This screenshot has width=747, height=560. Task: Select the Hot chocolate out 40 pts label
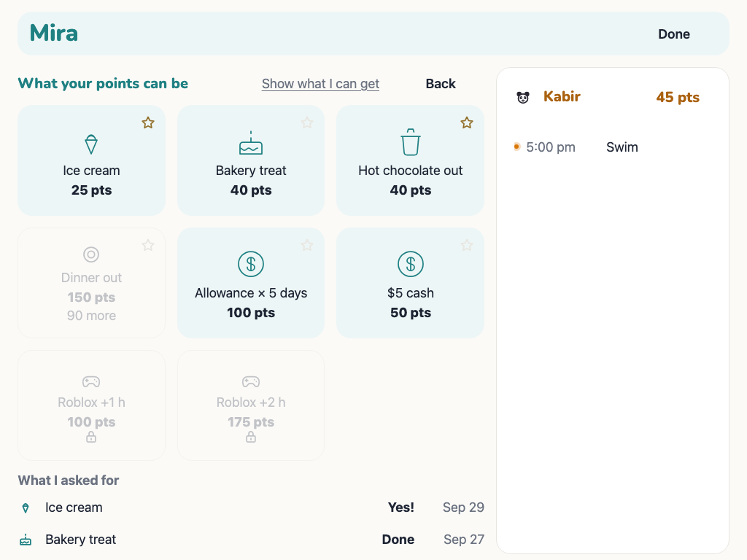(411, 190)
